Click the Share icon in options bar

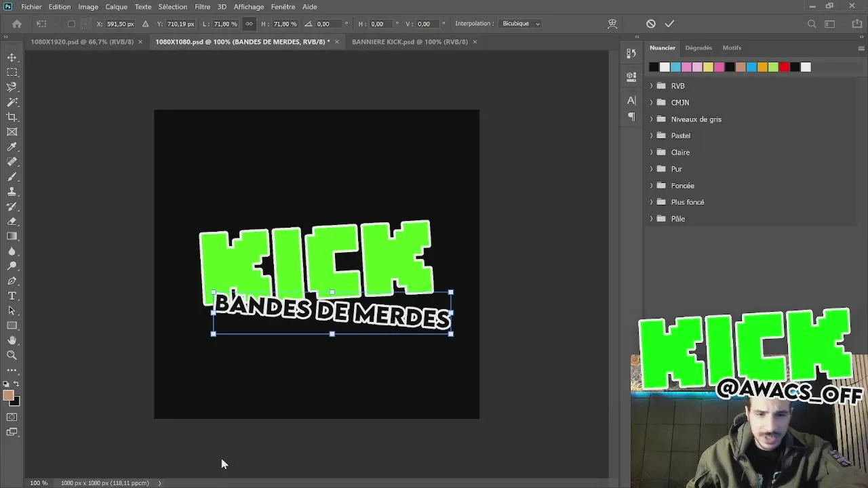click(x=856, y=24)
